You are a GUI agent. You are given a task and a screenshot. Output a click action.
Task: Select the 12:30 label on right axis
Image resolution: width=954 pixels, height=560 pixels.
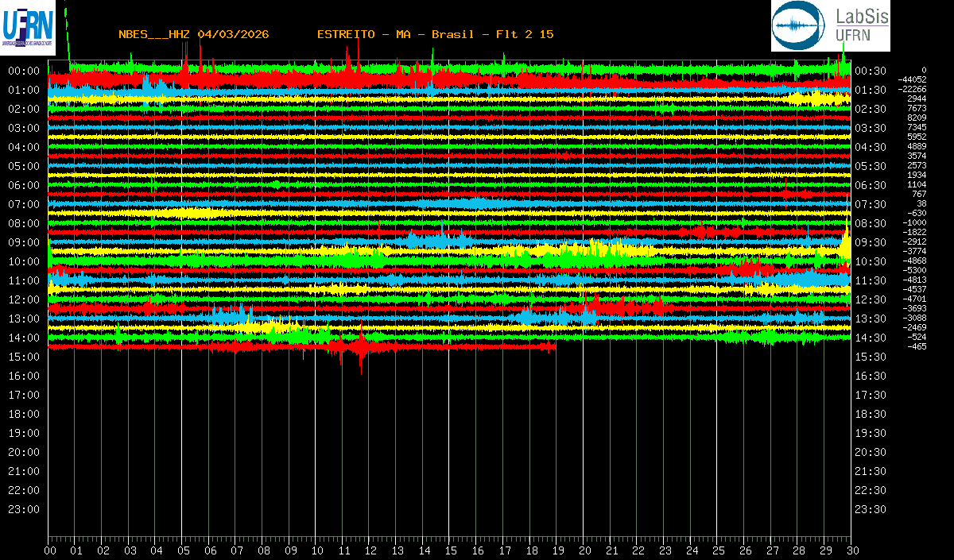871,299
